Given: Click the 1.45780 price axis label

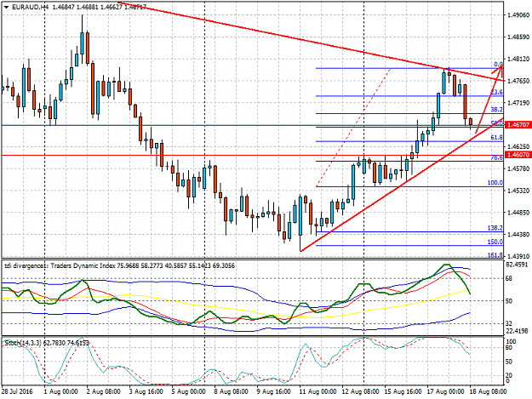Looking at the screenshot, I should (518, 168).
